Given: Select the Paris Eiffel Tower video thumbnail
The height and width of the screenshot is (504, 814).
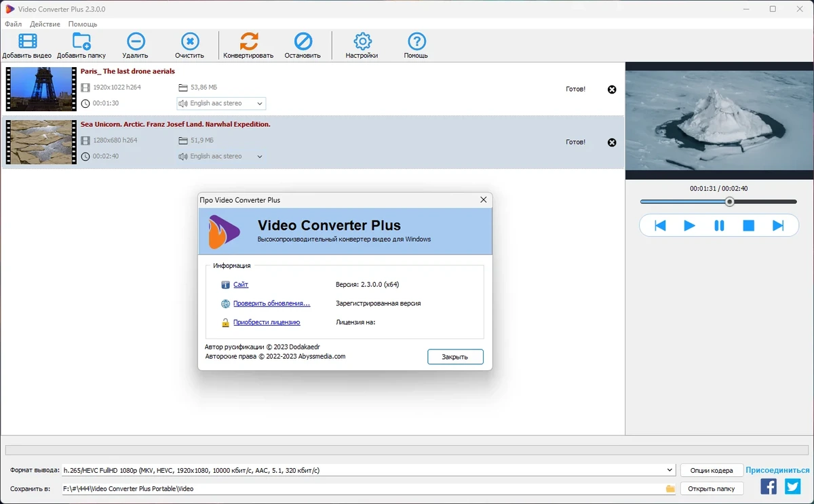Looking at the screenshot, I should (41, 89).
